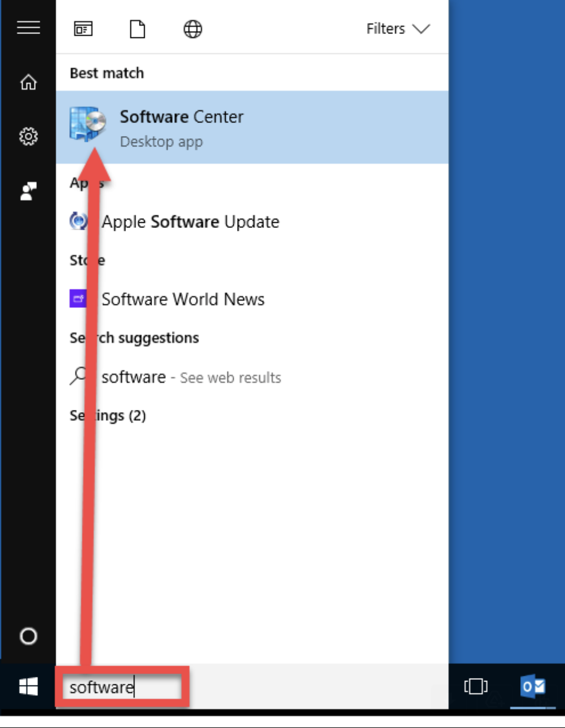Open the Filters dropdown
565x728 pixels.
pyautogui.click(x=398, y=29)
